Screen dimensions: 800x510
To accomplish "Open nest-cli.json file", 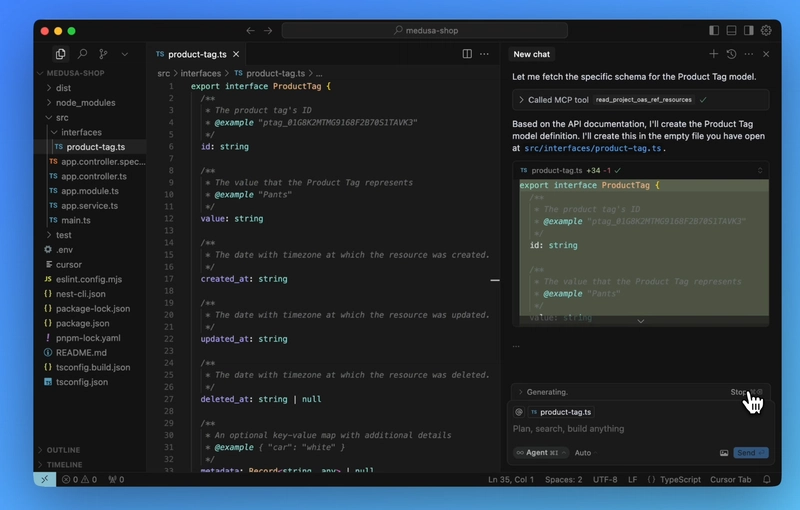I will pos(80,294).
